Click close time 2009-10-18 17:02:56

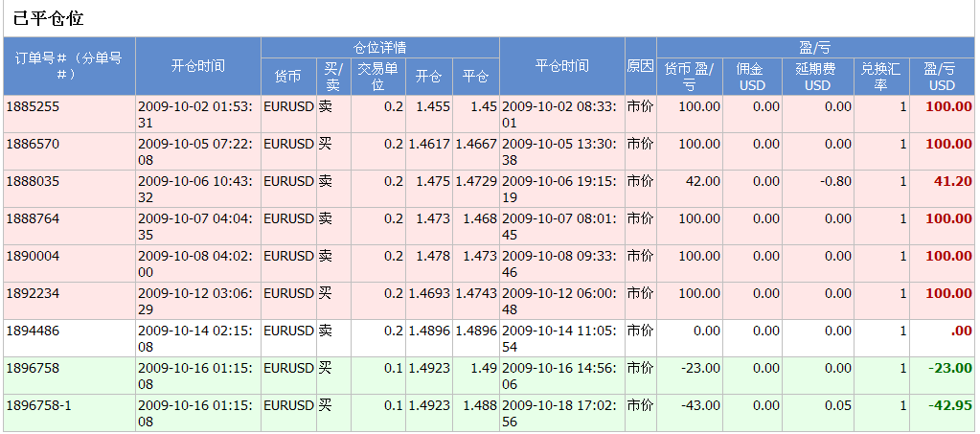[559, 413]
